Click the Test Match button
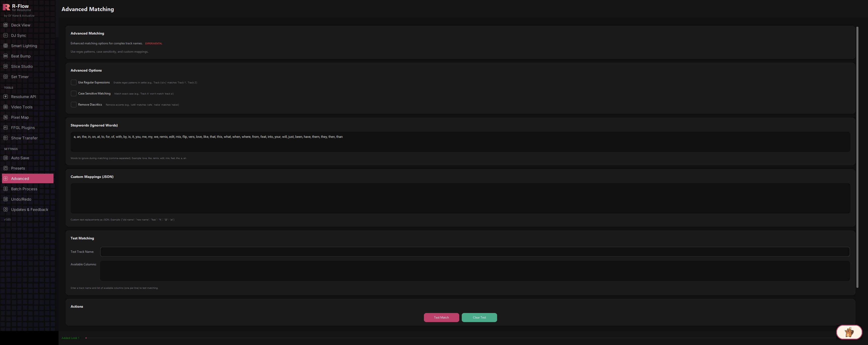 point(441,317)
